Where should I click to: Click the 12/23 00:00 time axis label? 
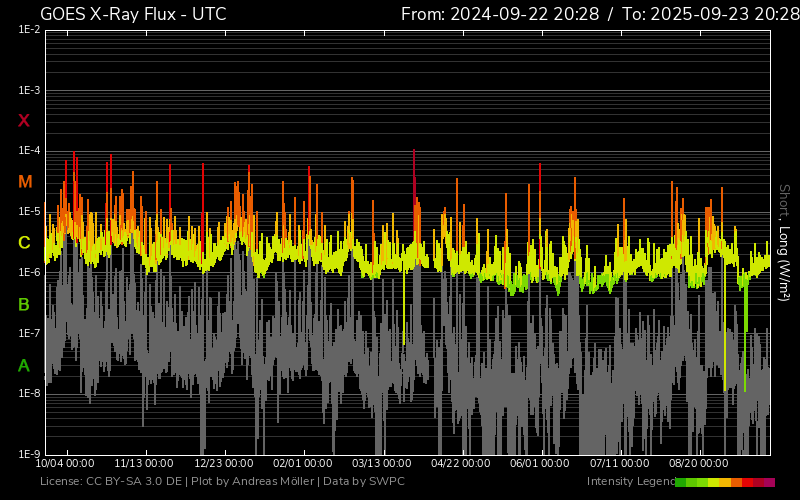(x=223, y=464)
